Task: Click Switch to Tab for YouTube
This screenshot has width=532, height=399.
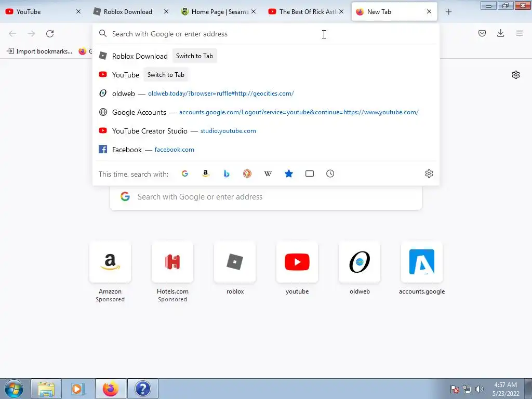Action: (x=166, y=75)
